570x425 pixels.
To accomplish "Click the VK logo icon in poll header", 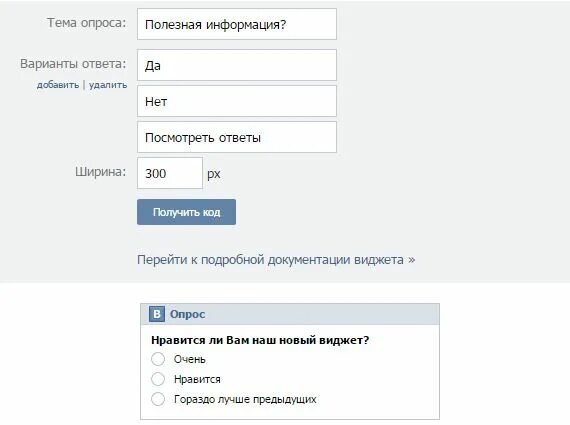I will (x=157, y=314).
